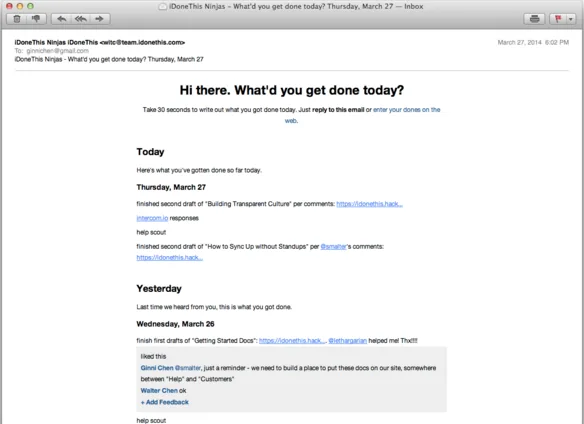Click 'Hi there. What'd you get done today?' heading
This screenshot has height=424, width=584.
click(x=292, y=90)
